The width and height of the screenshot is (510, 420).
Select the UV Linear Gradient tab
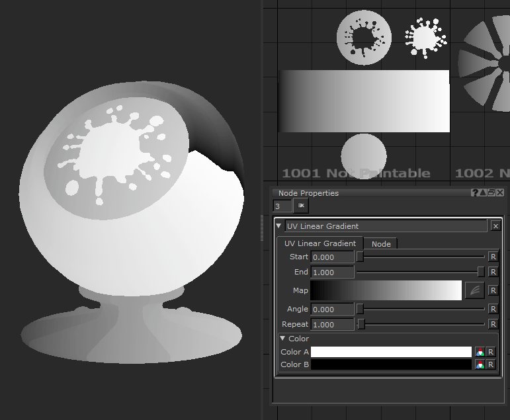(320, 243)
